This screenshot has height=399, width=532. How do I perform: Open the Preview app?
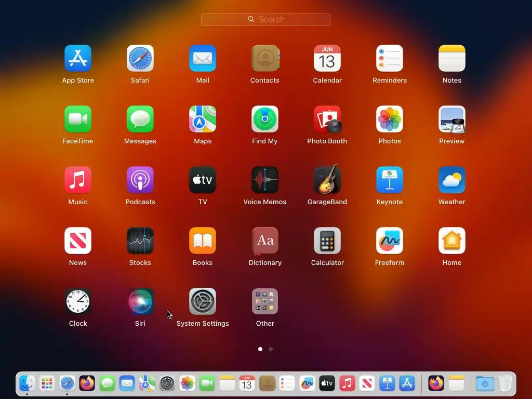452,119
